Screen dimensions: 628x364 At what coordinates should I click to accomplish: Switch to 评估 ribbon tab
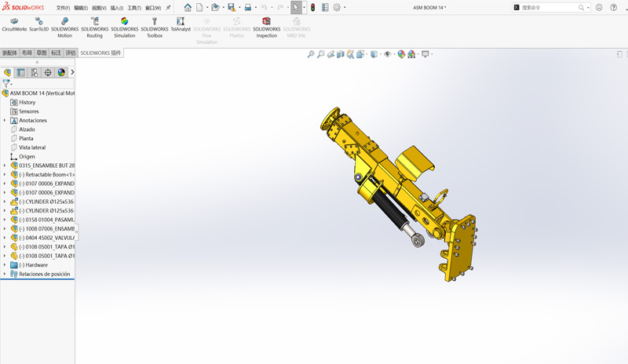[71, 53]
